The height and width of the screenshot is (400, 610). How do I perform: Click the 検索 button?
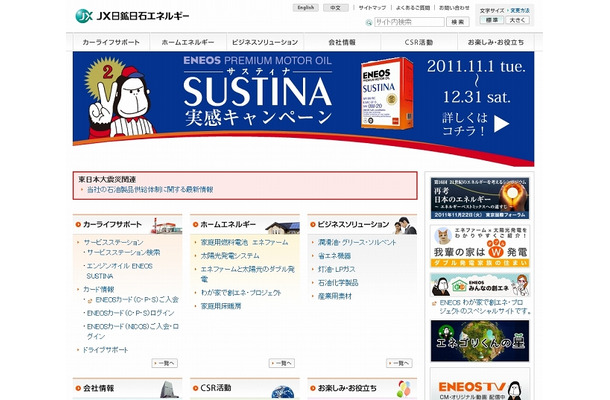[458, 22]
